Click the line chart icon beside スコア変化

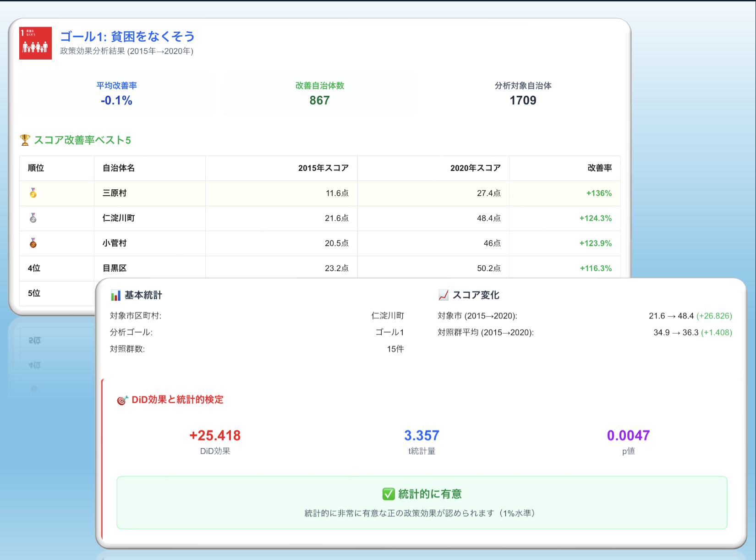coord(442,295)
